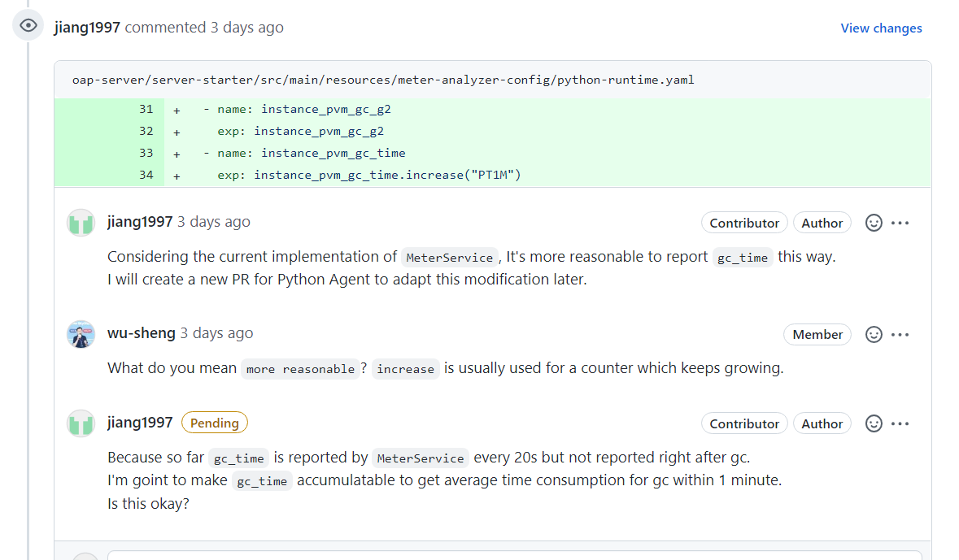959x560 pixels.
Task: Click the Pending label on jiang1997 comment
Action: pos(215,423)
